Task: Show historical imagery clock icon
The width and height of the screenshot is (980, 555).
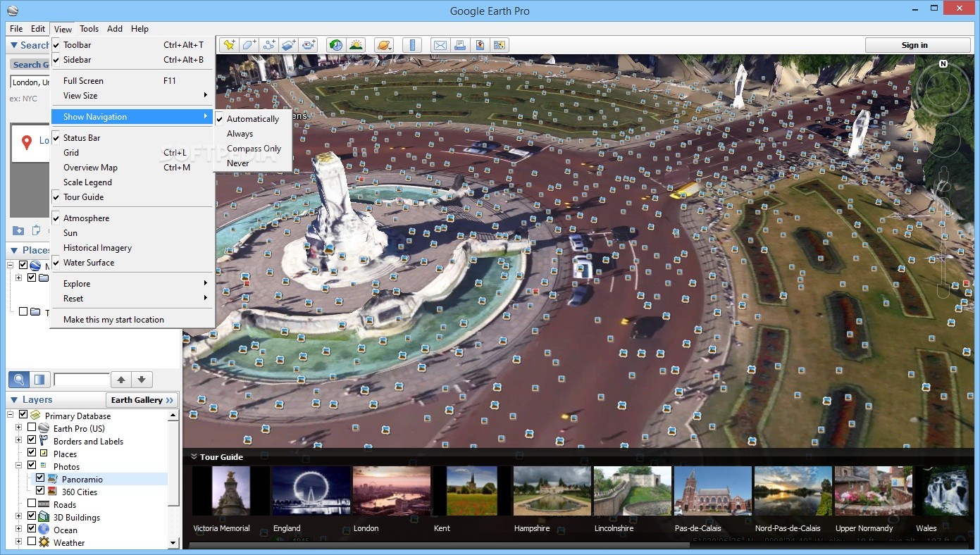Action: pos(336,45)
